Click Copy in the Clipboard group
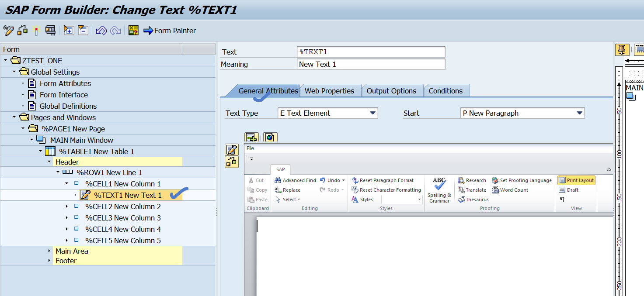 click(x=257, y=190)
